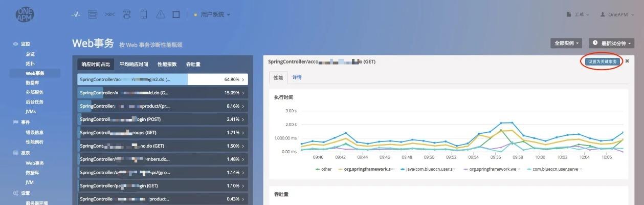The width and height of the screenshot is (644, 205).
Task: Select the 0.43% product transaction row
Action: click(x=163, y=199)
